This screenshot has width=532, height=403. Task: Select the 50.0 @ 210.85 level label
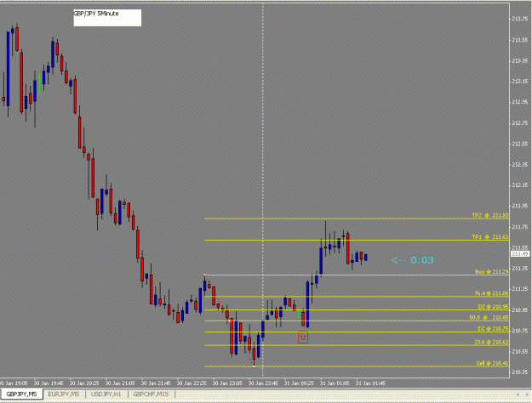click(489, 318)
